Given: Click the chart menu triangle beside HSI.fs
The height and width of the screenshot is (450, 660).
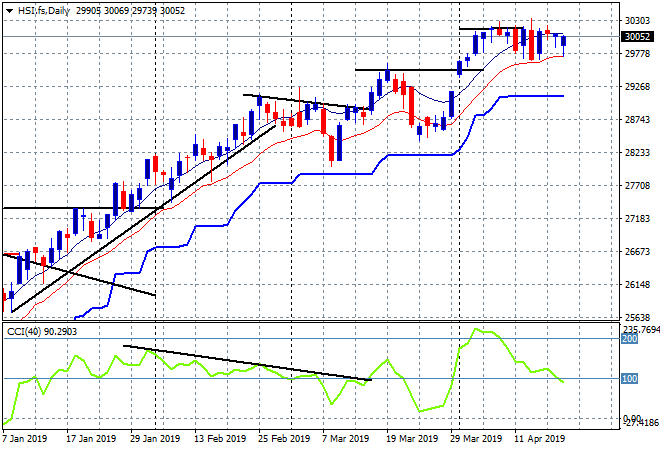Looking at the screenshot, I should point(9,11).
